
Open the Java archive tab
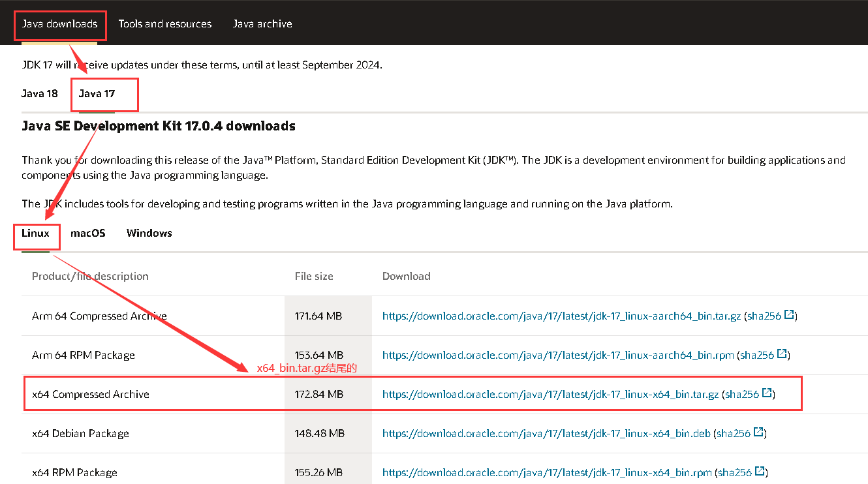tap(262, 23)
